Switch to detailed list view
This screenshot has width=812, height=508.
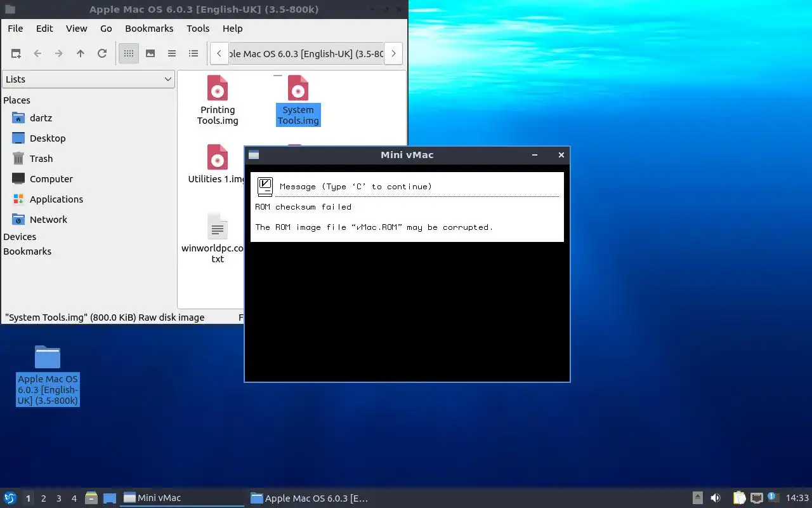point(193,54)
